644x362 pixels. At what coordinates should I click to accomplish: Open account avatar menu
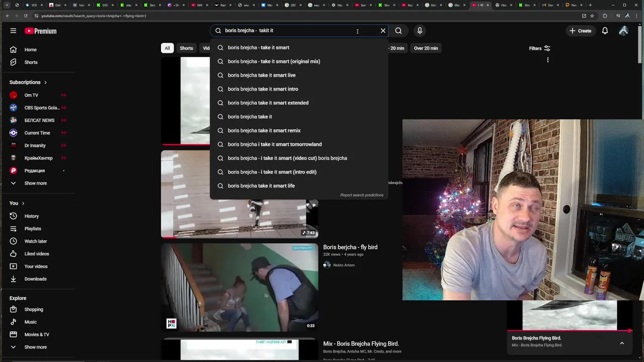coord(623,31)
